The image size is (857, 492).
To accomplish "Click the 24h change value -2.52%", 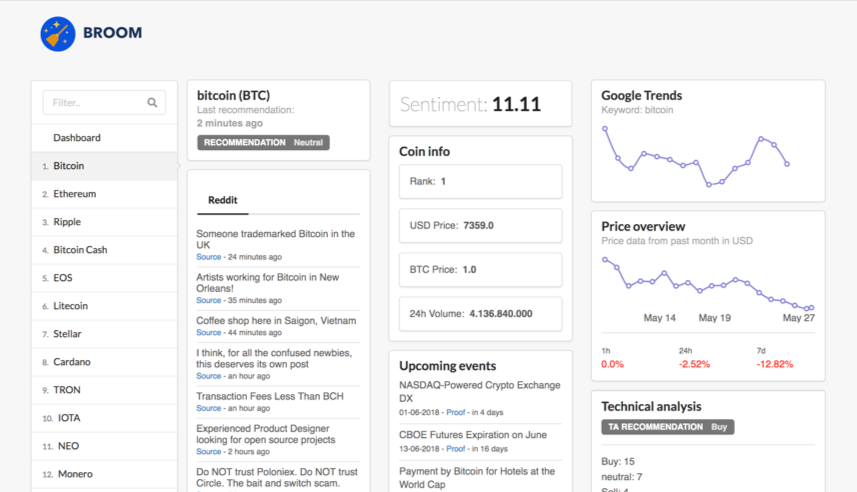I will [x=694, y=364].
